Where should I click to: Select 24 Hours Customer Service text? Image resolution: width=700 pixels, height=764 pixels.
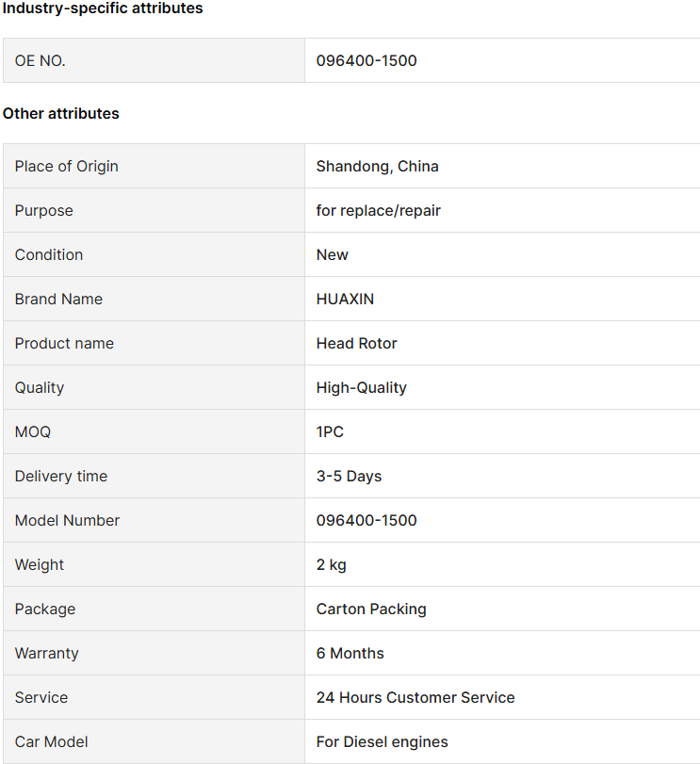[415, 698]
